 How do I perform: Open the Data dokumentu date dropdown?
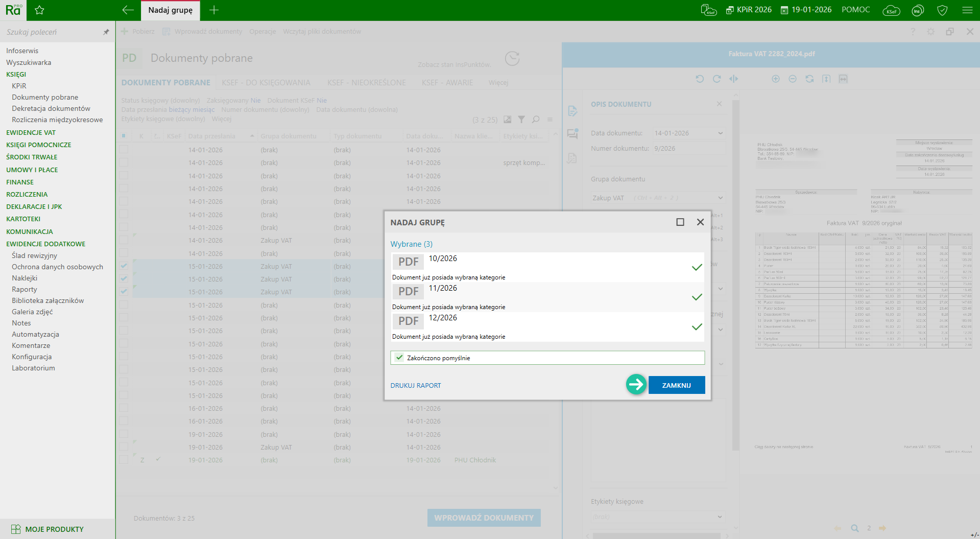pos(720,133)
